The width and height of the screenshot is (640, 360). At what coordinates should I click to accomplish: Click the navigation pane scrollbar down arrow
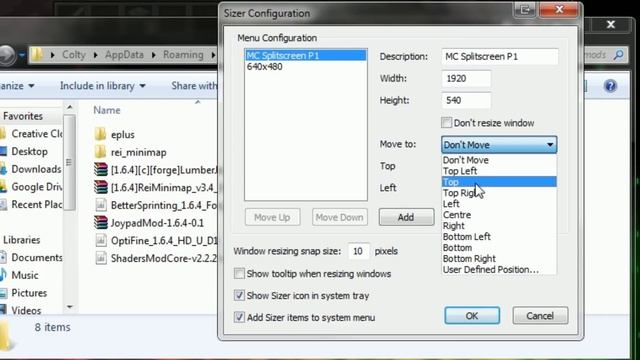[70, 307]
